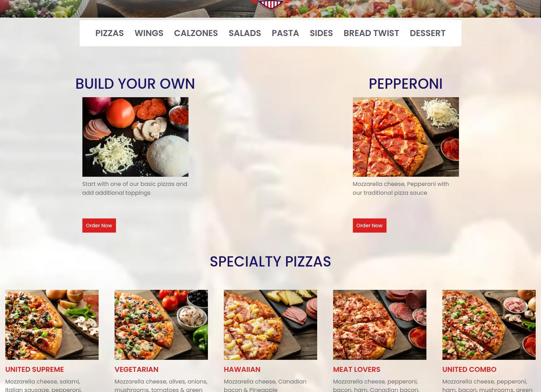Select the Vegetarian pizza picture

[161, 325]
